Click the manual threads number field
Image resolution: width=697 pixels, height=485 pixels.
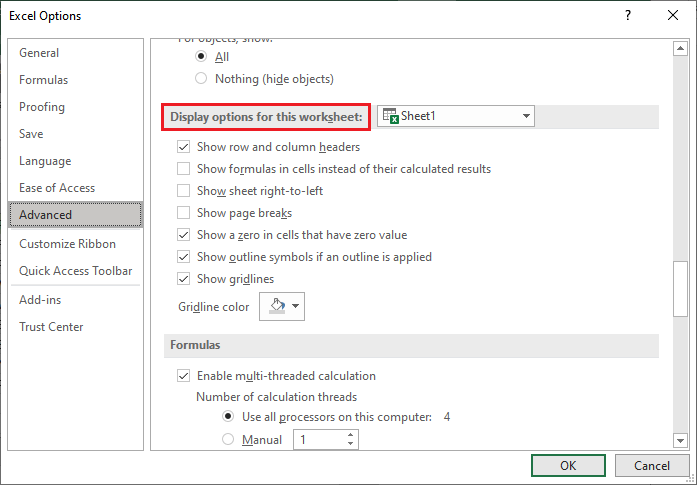(318, 440)
